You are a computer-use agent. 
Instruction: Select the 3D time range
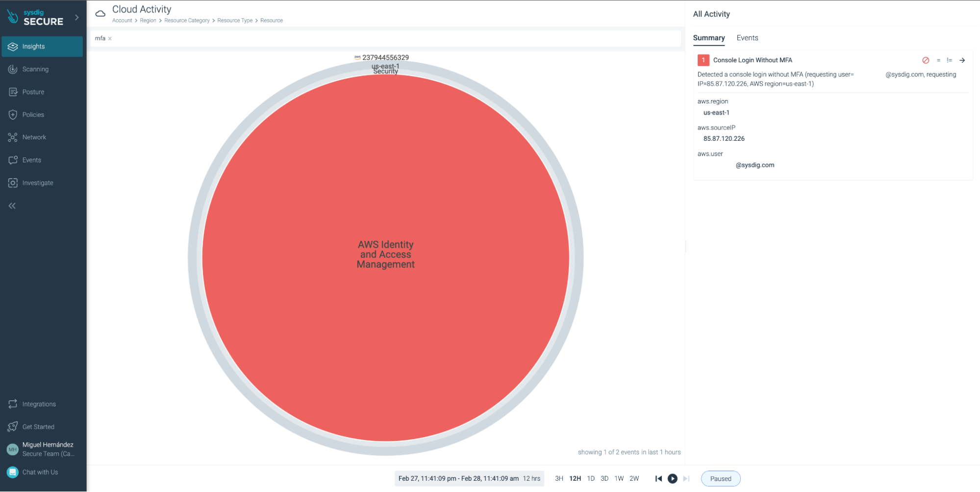pyautogui.click(x=604, y=479)
